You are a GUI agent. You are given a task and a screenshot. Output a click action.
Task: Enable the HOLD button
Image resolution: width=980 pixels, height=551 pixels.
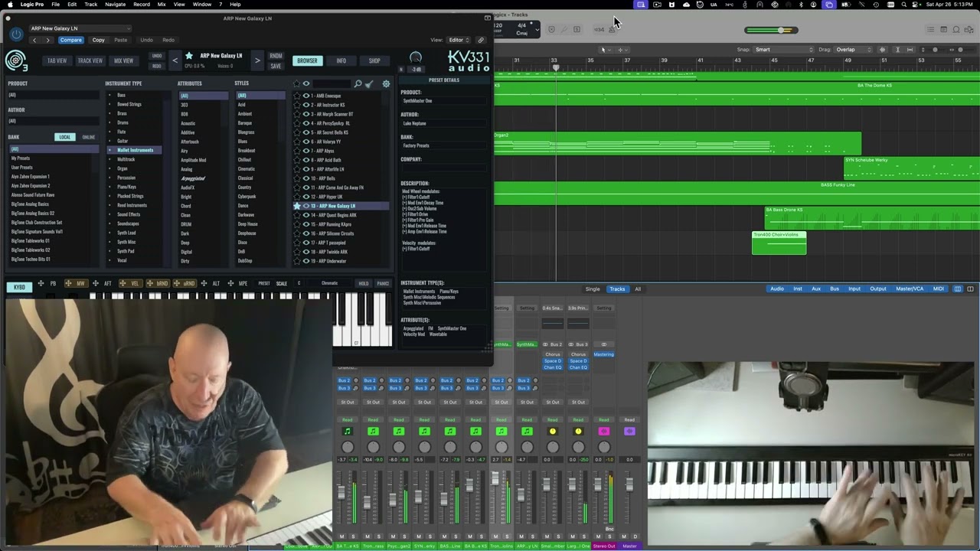(x=364, y=283)
